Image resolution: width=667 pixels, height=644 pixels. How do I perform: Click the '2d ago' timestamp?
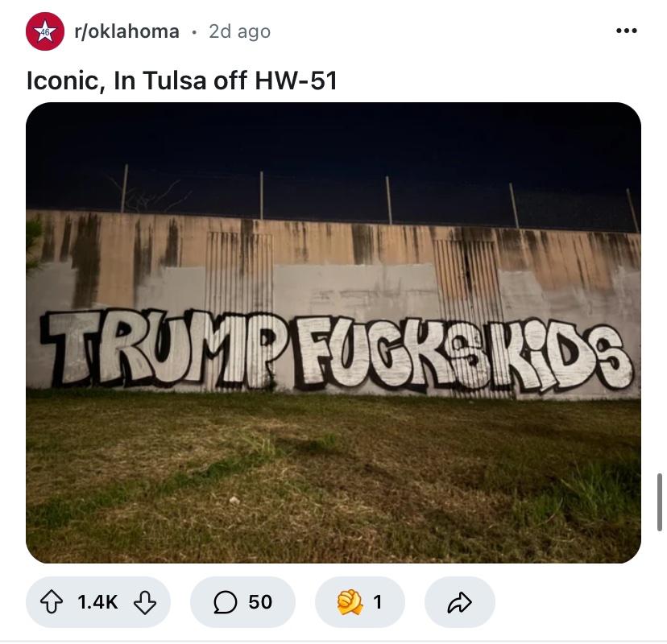coord(239,31)
